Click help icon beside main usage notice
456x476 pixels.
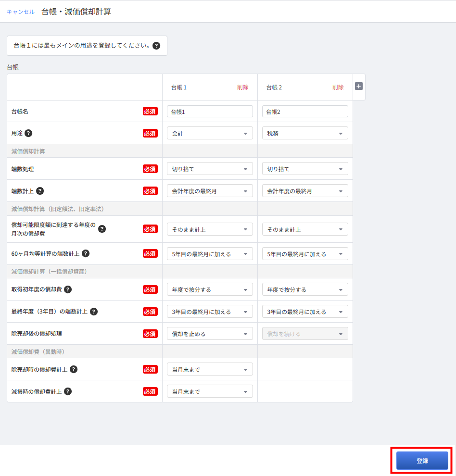[156, 46]
